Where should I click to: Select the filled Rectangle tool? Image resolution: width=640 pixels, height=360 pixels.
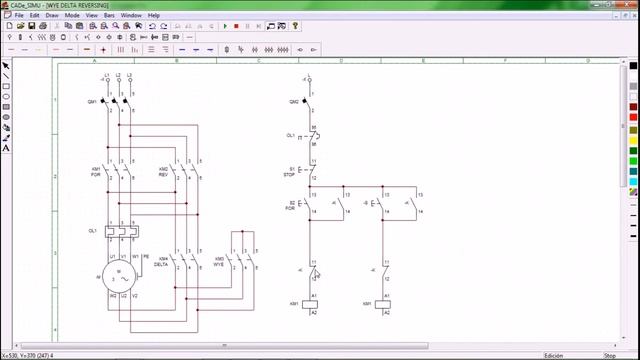click(x=6, y=107)
